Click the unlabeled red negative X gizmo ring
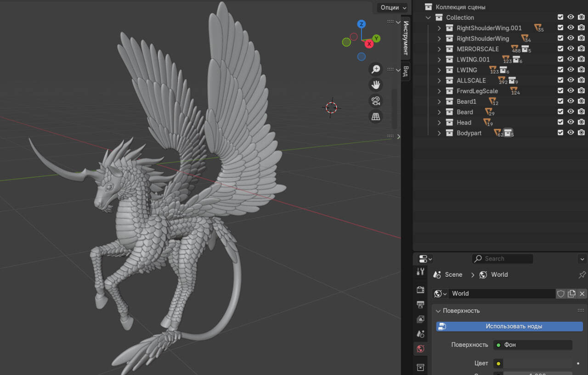 click(x=354, y=37)
